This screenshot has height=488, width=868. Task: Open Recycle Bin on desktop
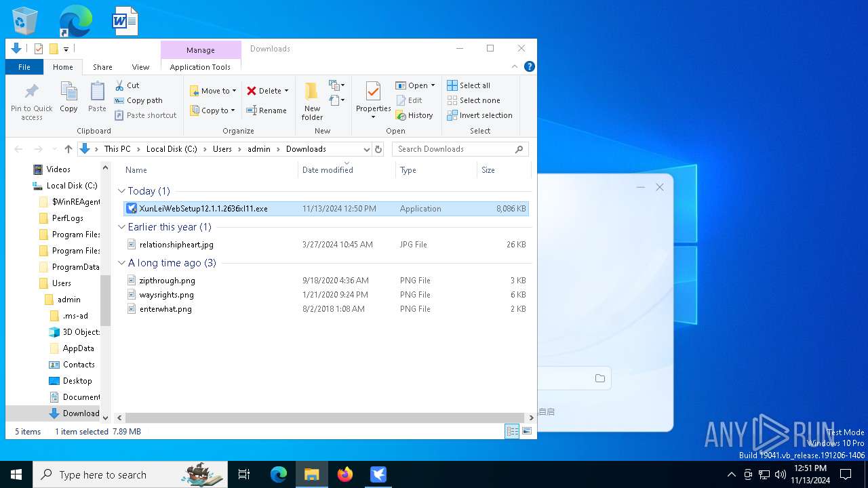(25, 21)
